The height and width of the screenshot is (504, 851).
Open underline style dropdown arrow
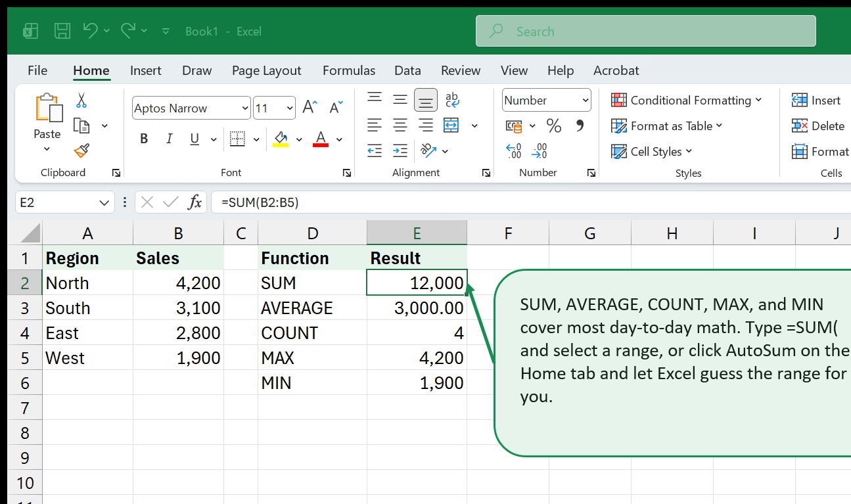click(x=213, y=139)
